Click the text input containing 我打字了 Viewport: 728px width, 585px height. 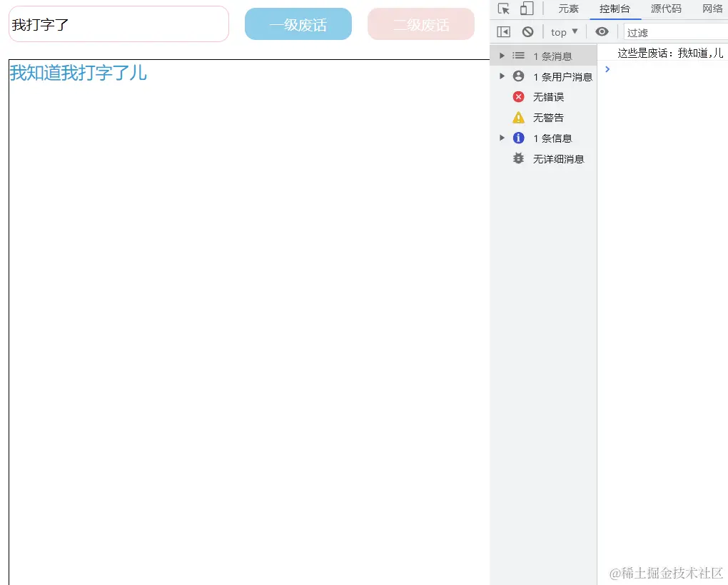[119, 24]
